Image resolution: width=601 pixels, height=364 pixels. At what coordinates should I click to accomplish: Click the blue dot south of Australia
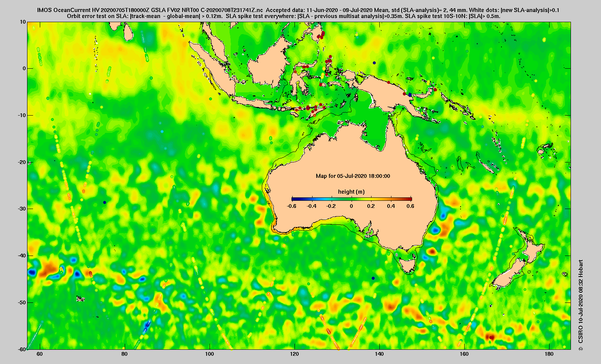point(373,278)
